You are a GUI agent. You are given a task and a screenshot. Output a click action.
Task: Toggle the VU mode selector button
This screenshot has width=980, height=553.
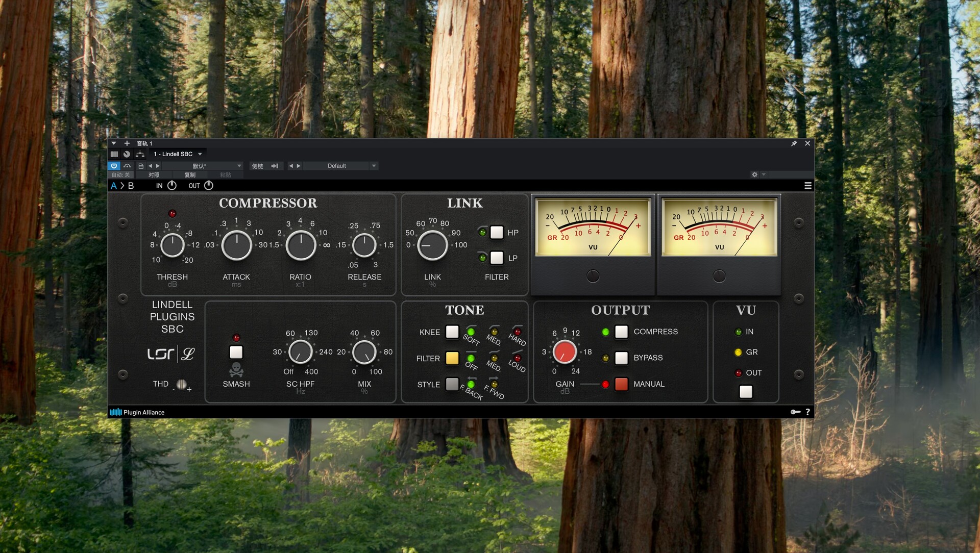[x=746, y=392]
